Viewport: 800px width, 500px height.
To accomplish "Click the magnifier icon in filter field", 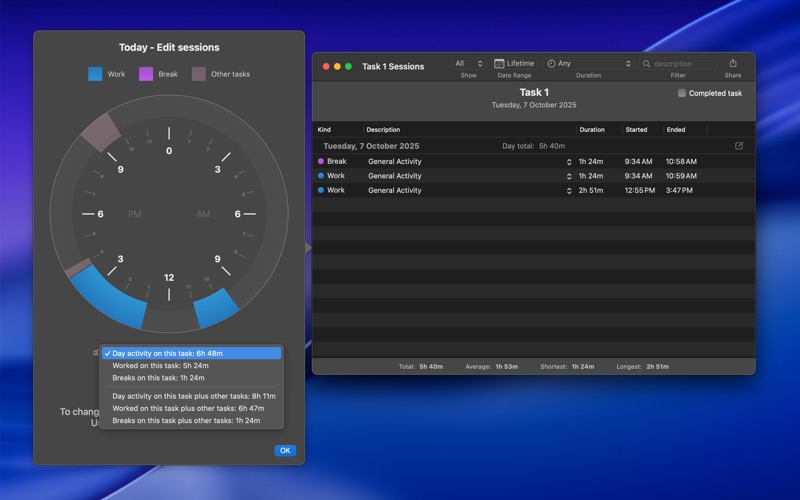I will [646, 64].
